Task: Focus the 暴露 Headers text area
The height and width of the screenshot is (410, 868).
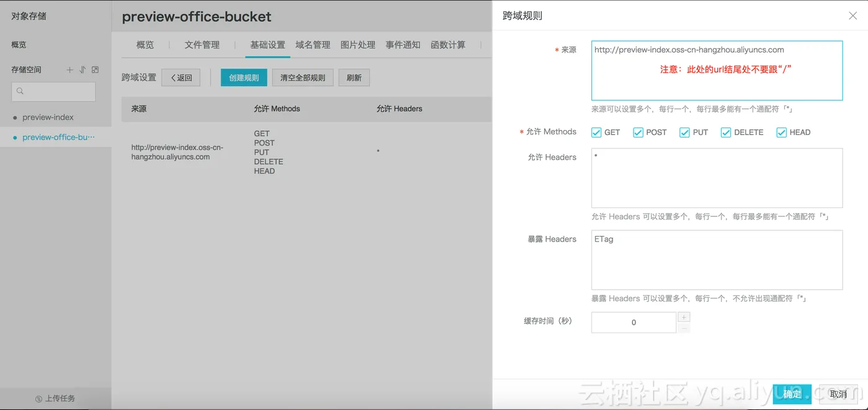Action: (x=717, y=260)
